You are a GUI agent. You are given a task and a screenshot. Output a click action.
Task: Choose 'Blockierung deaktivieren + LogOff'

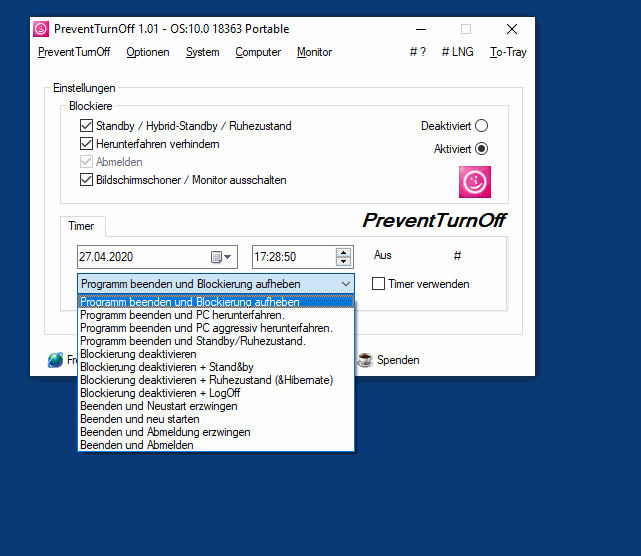[216, 393]
